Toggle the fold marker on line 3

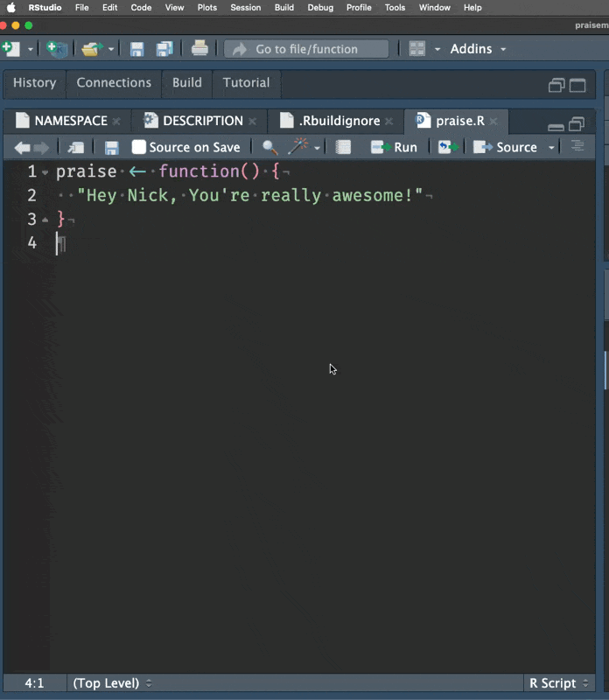point(45,220)
